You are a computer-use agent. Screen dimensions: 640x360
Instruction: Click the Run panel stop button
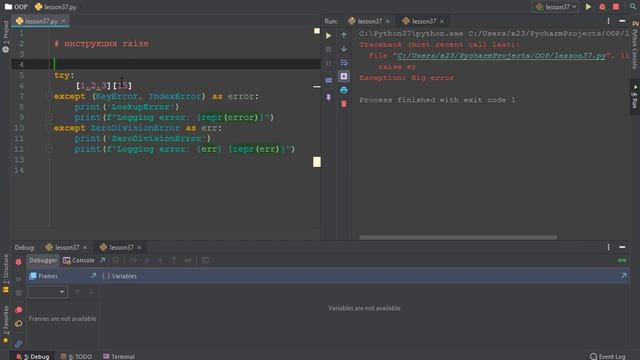pyautogui.click(x=329, y=49)
